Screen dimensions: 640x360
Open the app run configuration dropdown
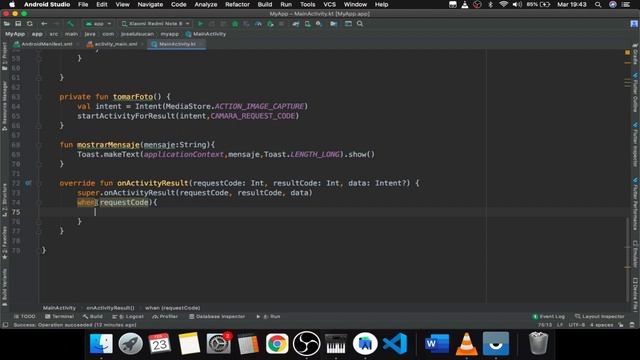pos(98,24)
